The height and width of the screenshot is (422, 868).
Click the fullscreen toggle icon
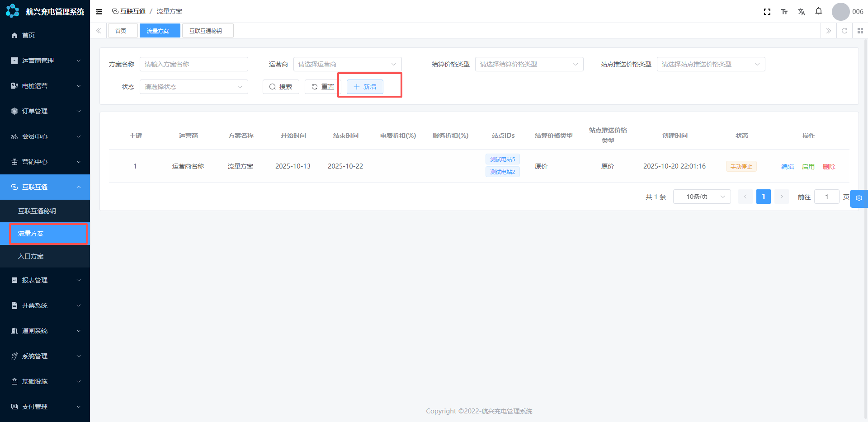[x=767, y=12]
